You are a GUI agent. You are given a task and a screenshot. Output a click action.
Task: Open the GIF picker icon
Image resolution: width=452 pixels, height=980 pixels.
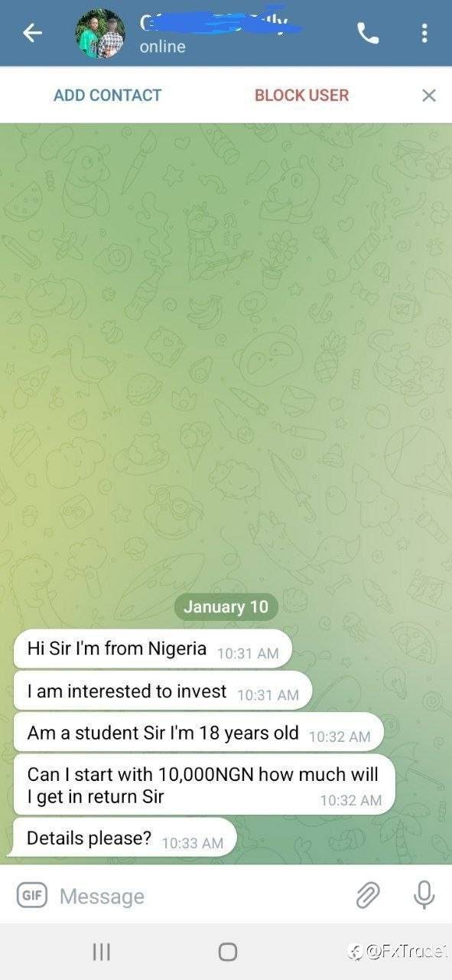[31, 894]
